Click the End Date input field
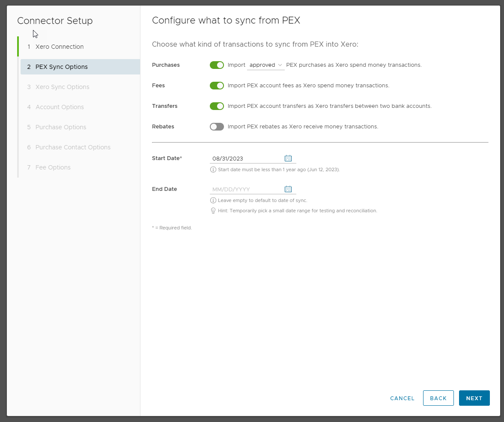This screenshot has height=422, width=504. coord(246,189)
